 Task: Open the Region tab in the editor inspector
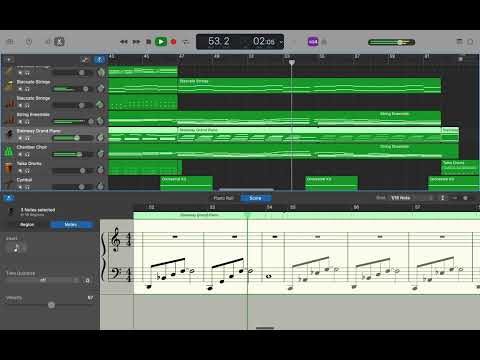[27, 225]
